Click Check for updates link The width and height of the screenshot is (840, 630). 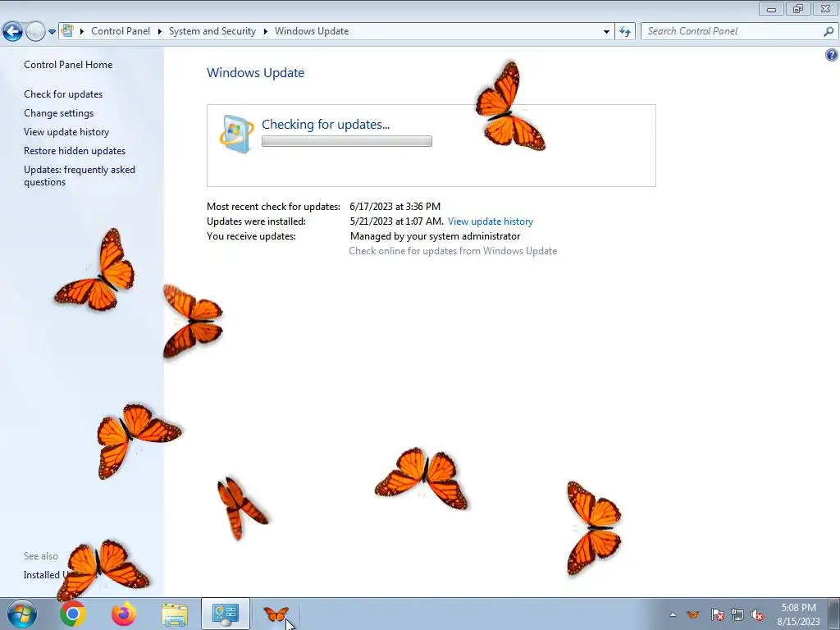63,94
